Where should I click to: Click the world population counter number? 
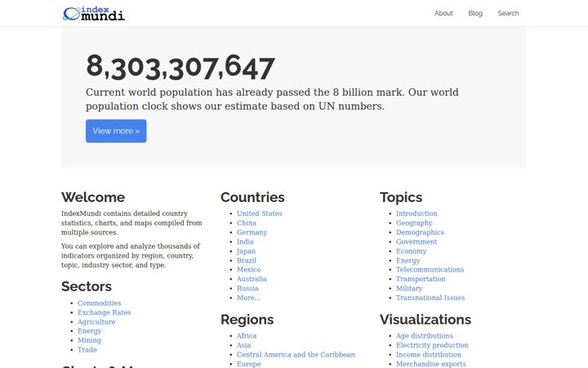tap(180, 67)
